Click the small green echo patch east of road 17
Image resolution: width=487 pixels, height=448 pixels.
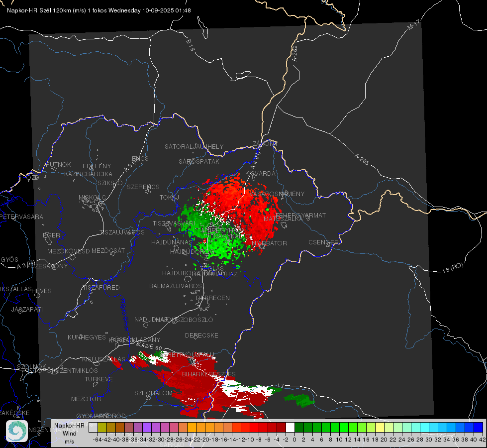tap(299, 400)
